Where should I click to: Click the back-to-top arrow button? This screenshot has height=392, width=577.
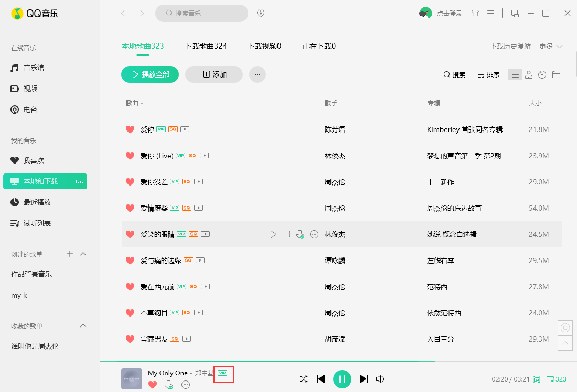point(565,343)
